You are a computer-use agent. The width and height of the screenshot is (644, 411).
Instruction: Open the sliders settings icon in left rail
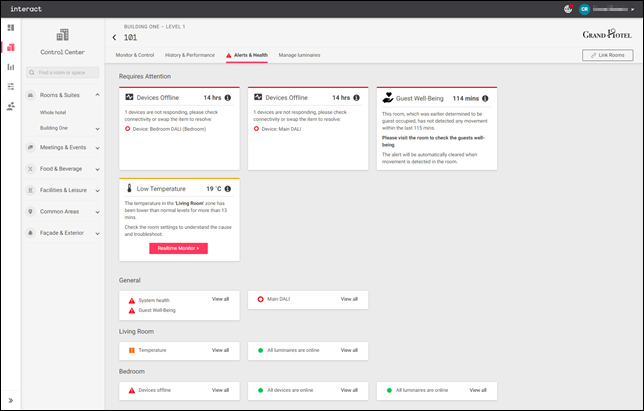point(11,86)
